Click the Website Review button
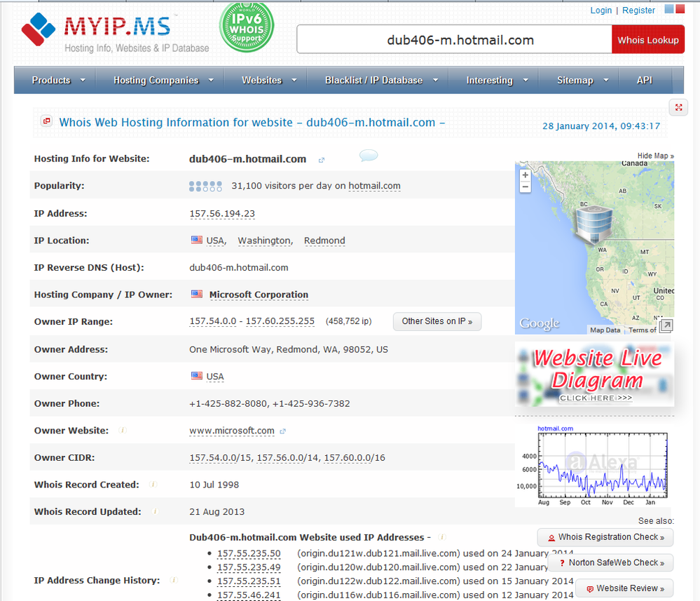The image size is (700, 601). tap(624, 588)
